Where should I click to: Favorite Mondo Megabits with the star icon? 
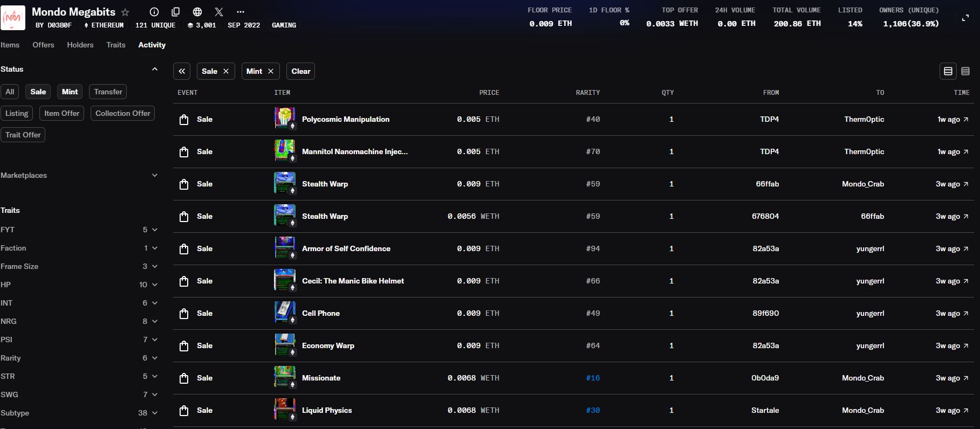(125, 12)
